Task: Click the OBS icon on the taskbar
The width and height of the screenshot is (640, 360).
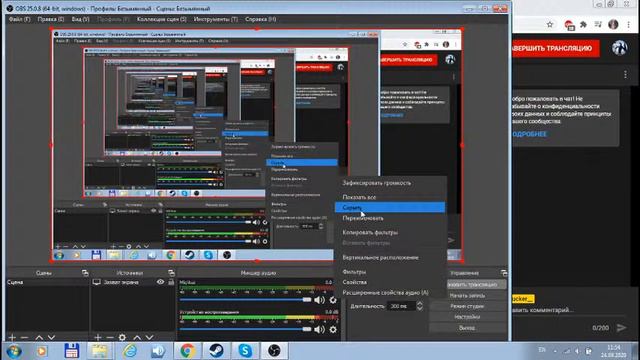Action: (274, 351)
